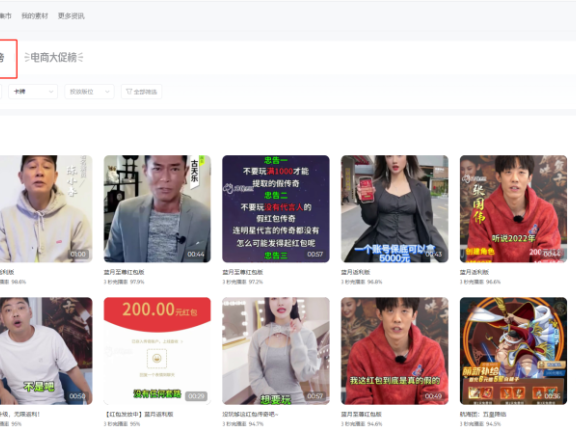Click the 航海团: 五皇降临 title

(483, 414)
